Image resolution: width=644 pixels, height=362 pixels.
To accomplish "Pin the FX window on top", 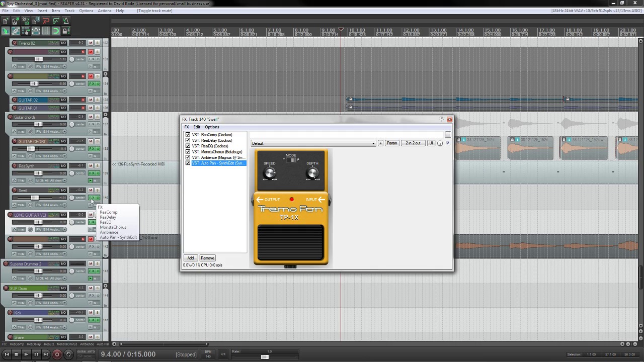I will coord(441,119).
